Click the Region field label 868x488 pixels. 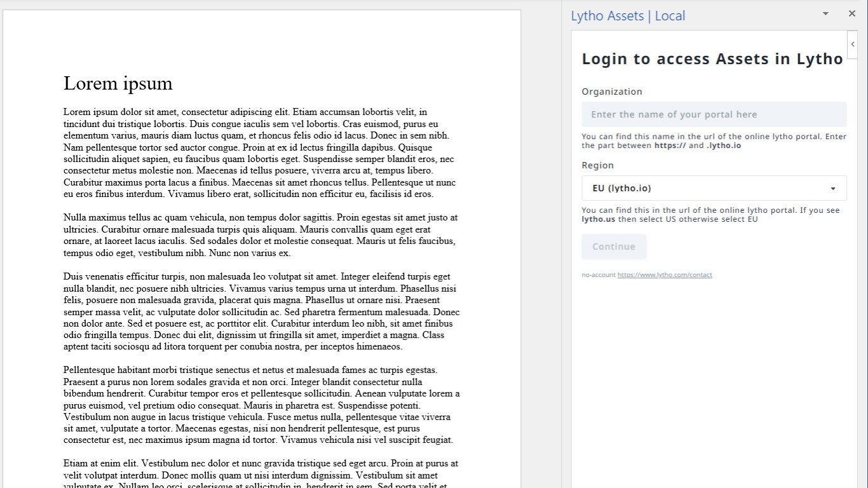597,165
